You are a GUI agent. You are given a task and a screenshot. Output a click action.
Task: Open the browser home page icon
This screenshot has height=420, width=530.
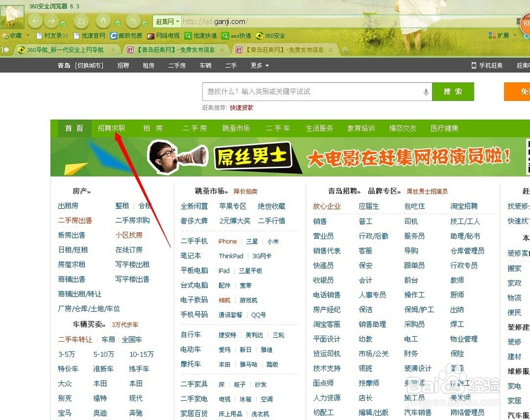click(x=103, y=21)
